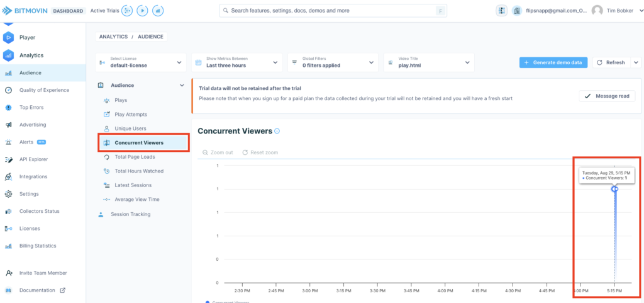Click Zoom out chart control
Image resolution: width=644 pixels, height=303 pixels.
point(218,152)
